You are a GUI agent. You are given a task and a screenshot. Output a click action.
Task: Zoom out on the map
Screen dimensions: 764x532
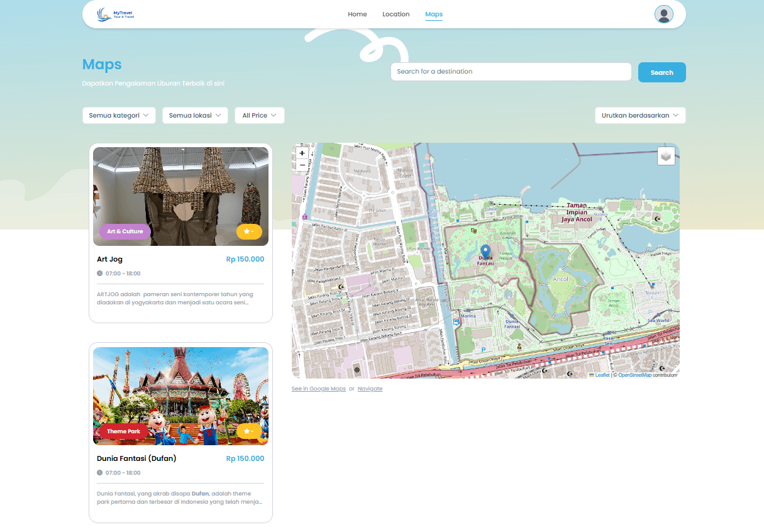[302, 165]
